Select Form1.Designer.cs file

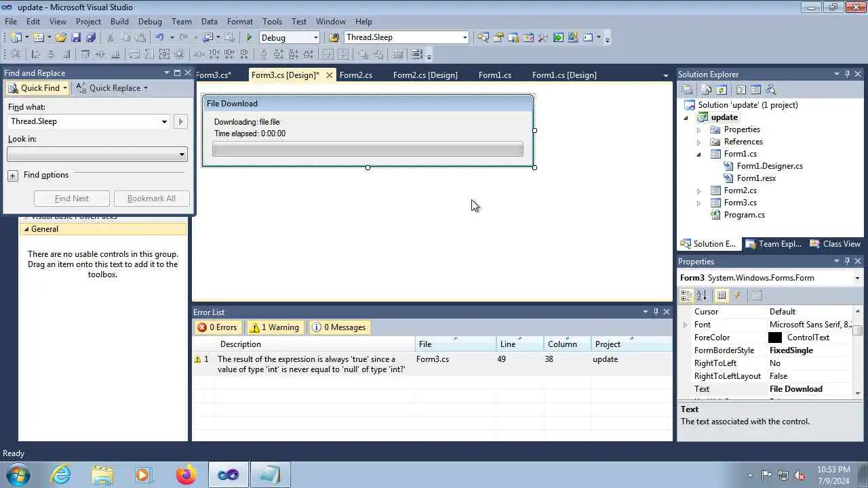pyautogui.click(x=770, y=166)
